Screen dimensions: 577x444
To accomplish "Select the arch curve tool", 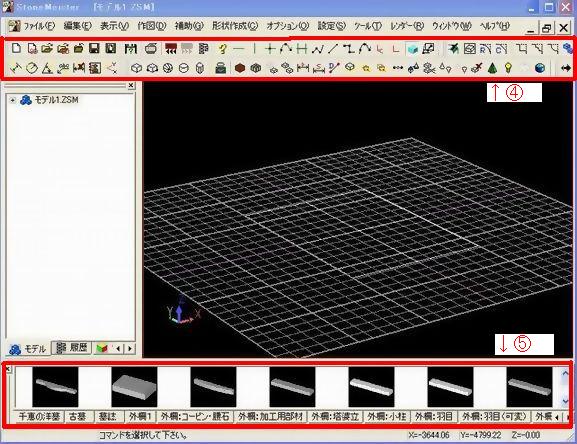I will click(365, 49).
